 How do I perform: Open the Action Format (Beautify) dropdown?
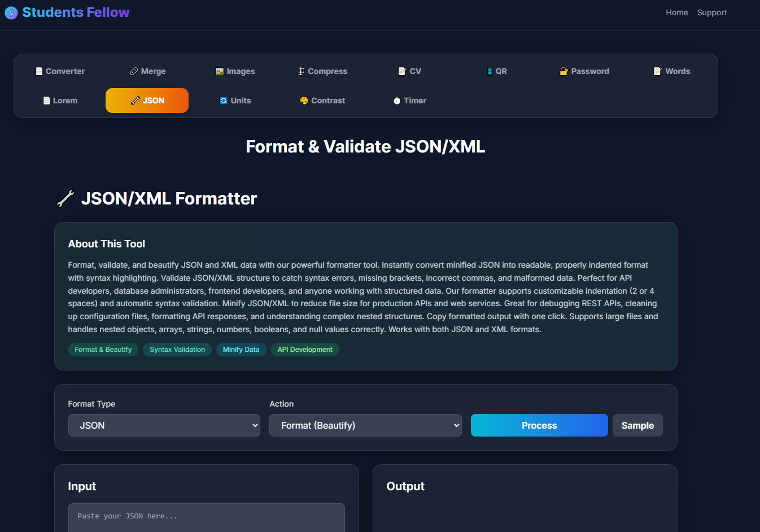(x=365, y=425)
